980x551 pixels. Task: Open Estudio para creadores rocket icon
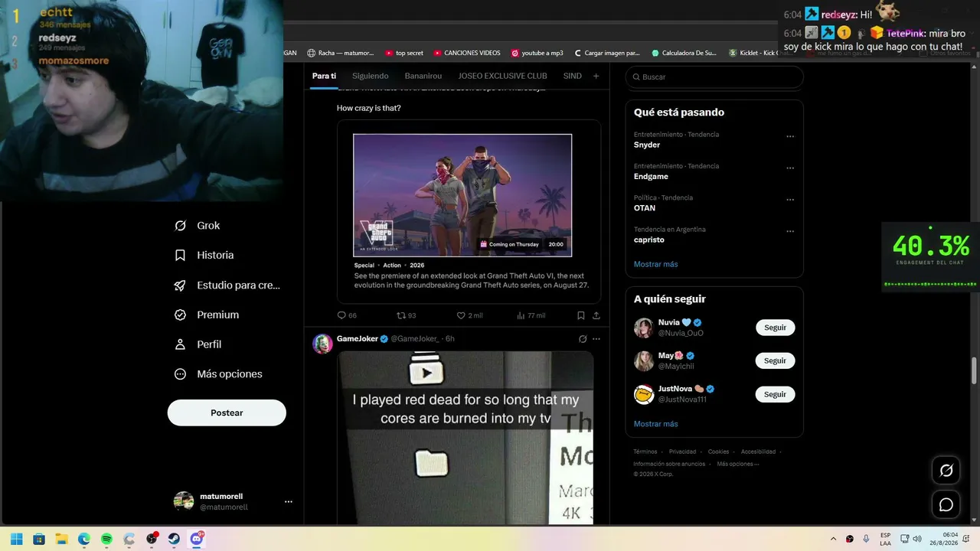pyautogui.click(x=180, y=285)
